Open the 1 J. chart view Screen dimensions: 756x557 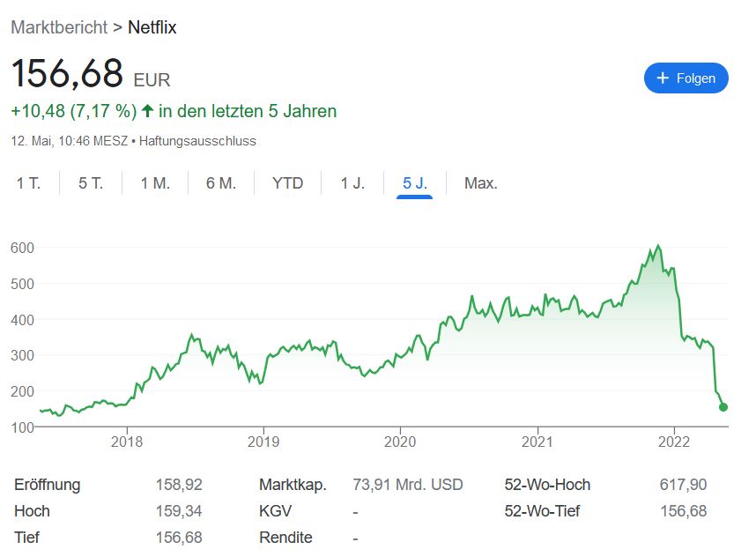point(350,182)
